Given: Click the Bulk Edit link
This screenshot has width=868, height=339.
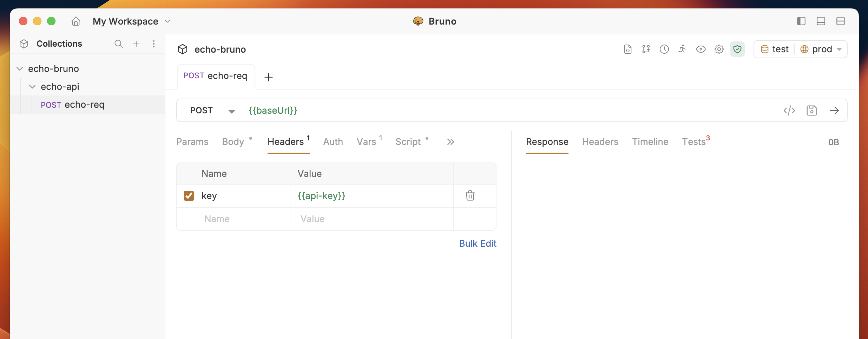Looking at the screenshot, I should (x=478, y=244).
